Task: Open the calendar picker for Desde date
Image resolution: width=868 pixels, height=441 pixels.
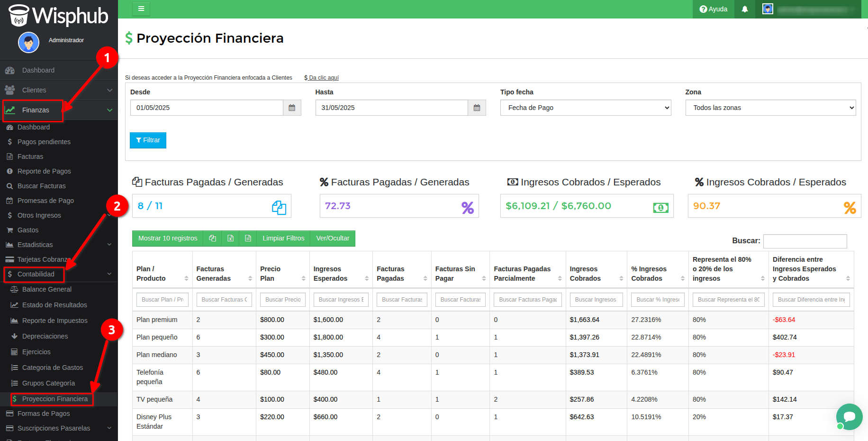Action: coord(292,108)
